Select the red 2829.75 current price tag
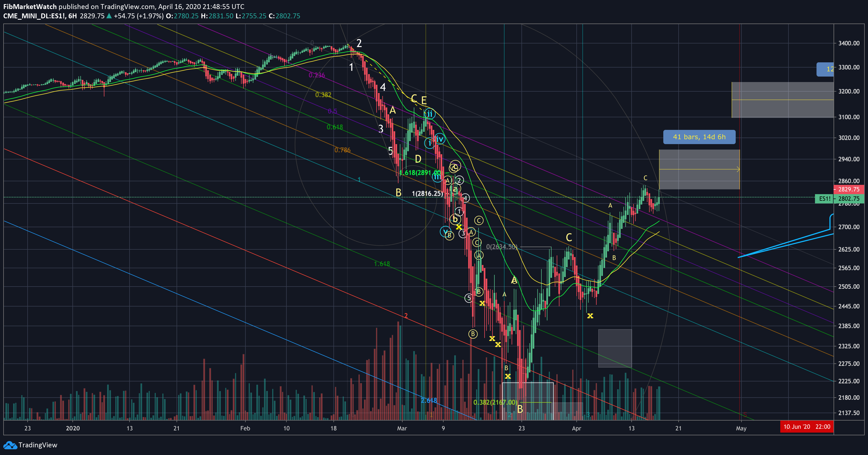The height and width of the screenshot is (455, 868). click(x=848, y=189)
